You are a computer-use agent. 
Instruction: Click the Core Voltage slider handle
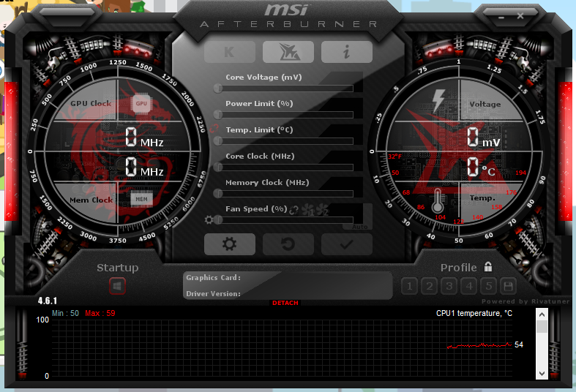[x=218, y=88]
